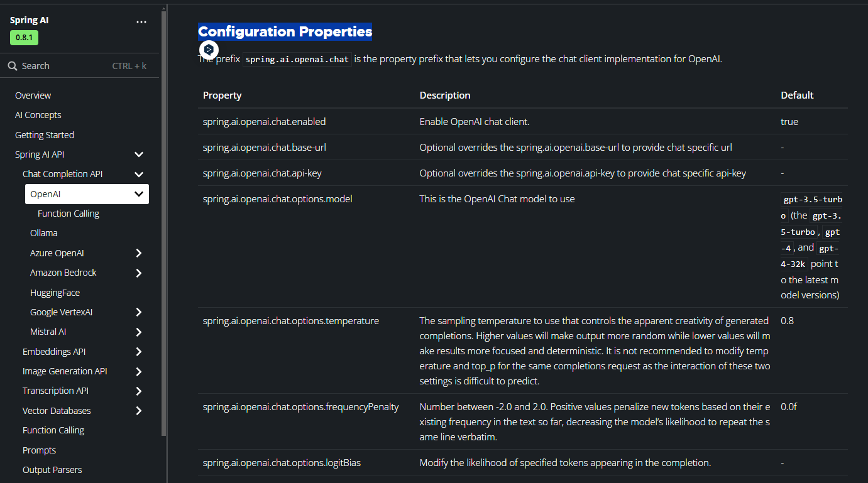Collapse the OpenAI section chevron
The width and height of the screenshot is (868, 483).
139,194
